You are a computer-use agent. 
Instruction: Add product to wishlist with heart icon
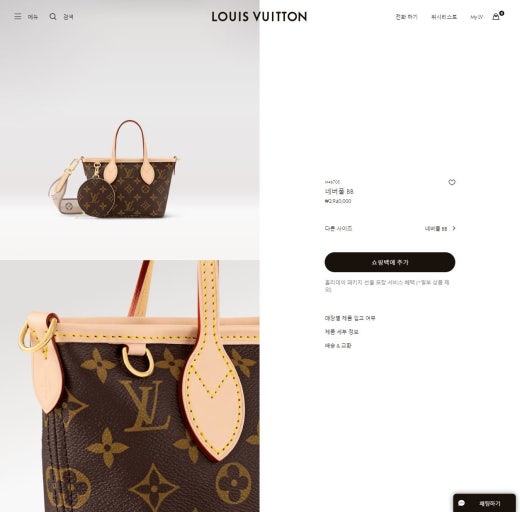click(452, 182)
